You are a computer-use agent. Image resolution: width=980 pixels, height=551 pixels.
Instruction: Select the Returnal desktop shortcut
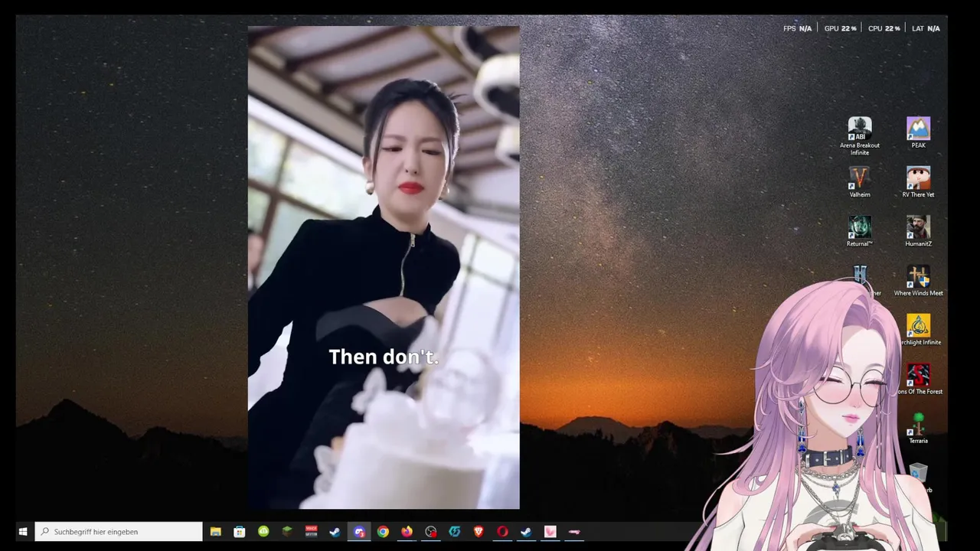click(x=859, y=231)
